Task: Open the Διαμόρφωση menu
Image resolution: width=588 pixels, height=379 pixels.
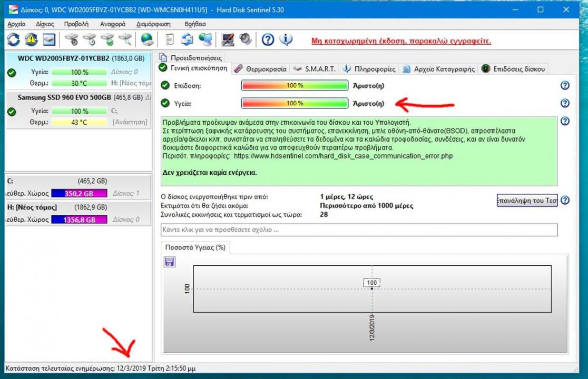Action: (x=153, y=24)
